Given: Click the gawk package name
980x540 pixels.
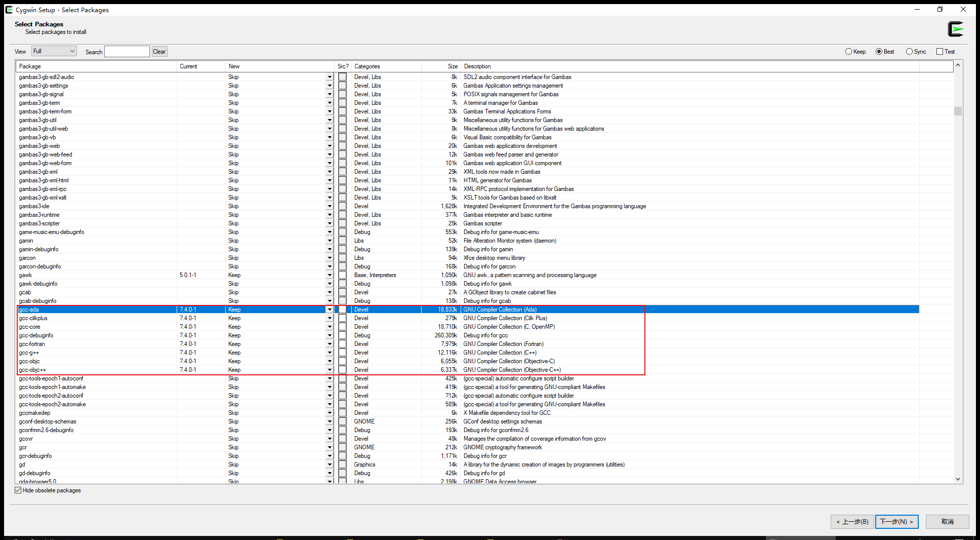Looking at the screenshot, I should pos(25,275).
